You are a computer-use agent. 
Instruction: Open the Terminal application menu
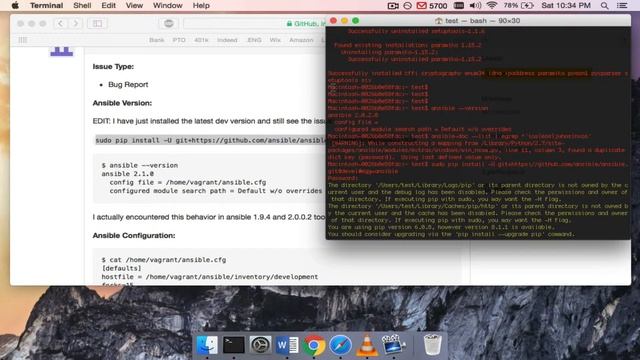(x=47, y=5)
